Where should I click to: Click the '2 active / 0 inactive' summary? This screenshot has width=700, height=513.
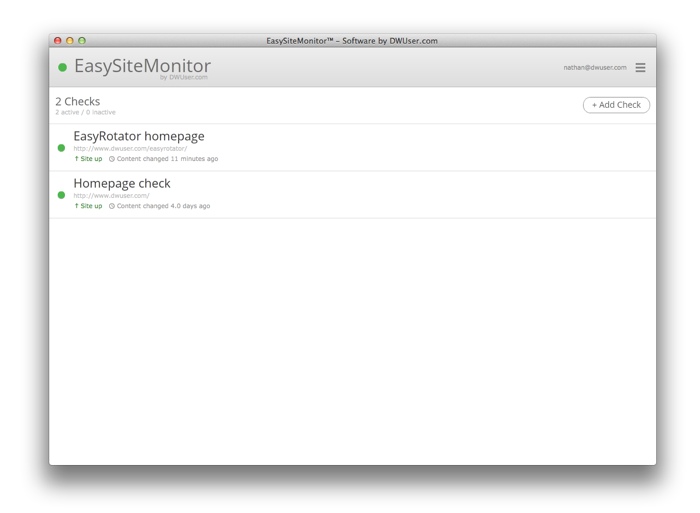85,112
